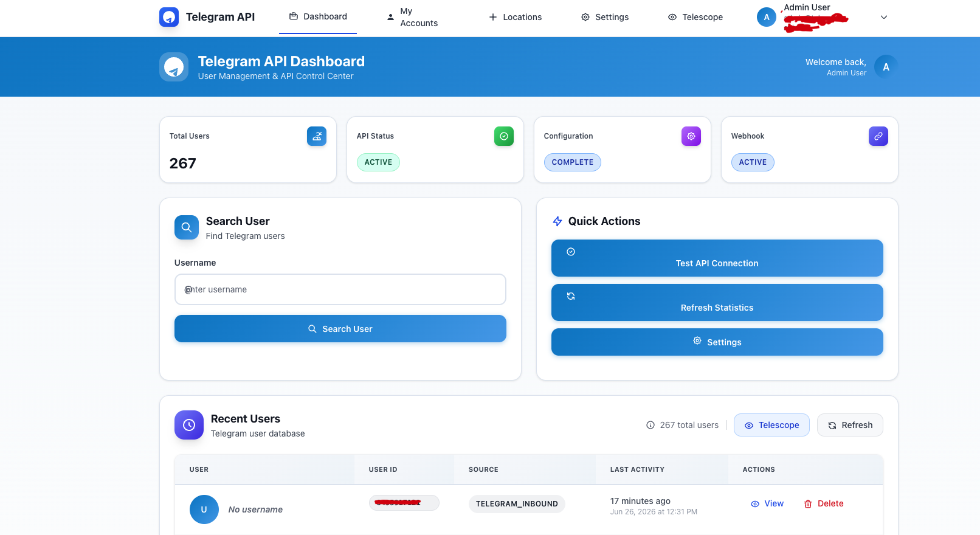This screenshot has height=535, width=980.
Task: Open Telescope in the top navigation
Action: point(695,17)
